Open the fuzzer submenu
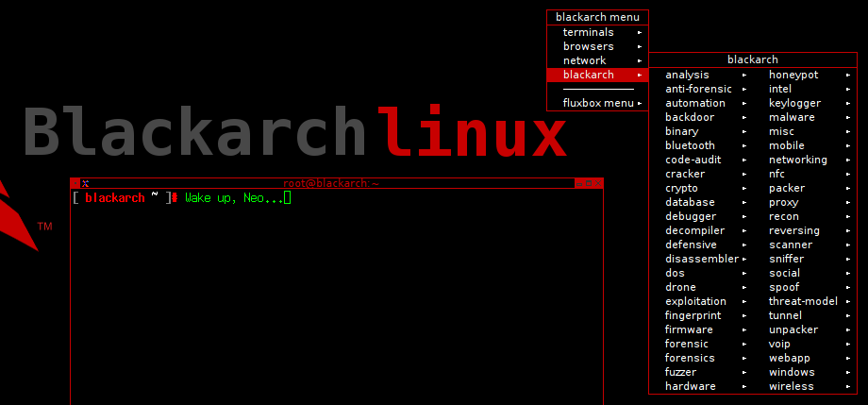868x405 pixels. [x=701, y=372]
